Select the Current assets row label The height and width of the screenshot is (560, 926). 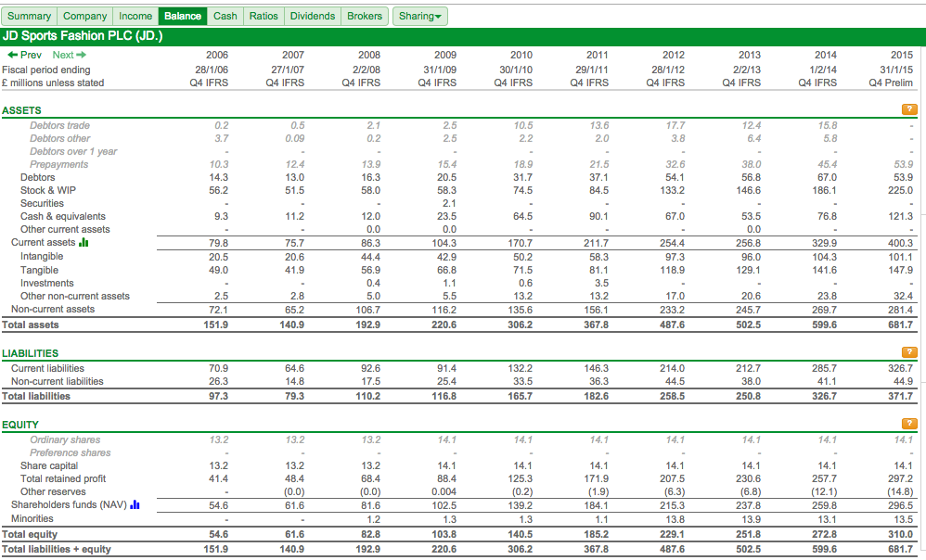(x=43, y=243)
